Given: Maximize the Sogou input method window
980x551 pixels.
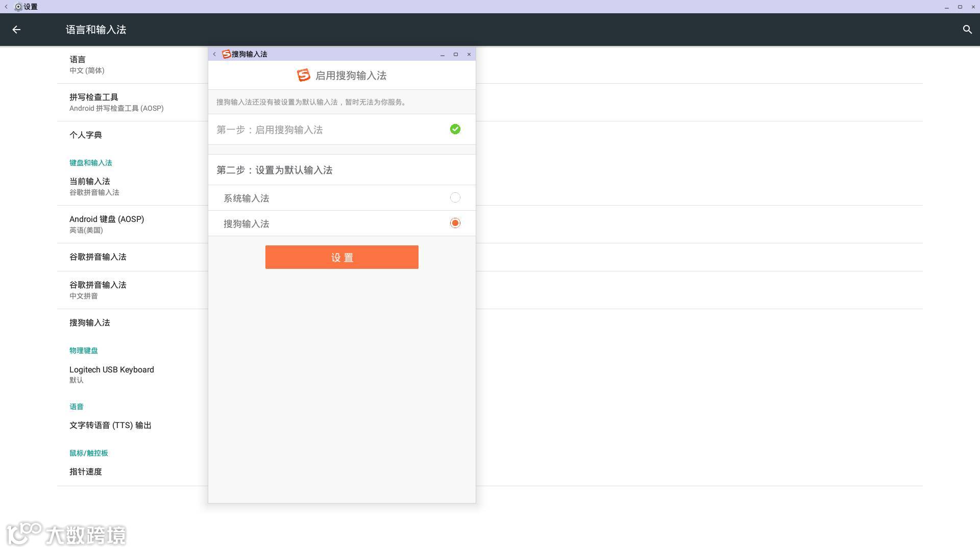Looking at the screenshot, I should pos(456,54).
